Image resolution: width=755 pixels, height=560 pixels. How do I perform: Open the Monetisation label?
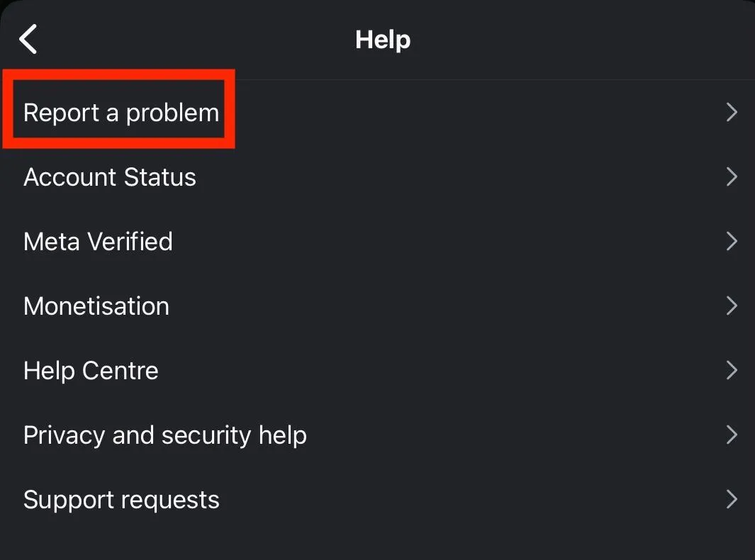click(x=96, y=306)
